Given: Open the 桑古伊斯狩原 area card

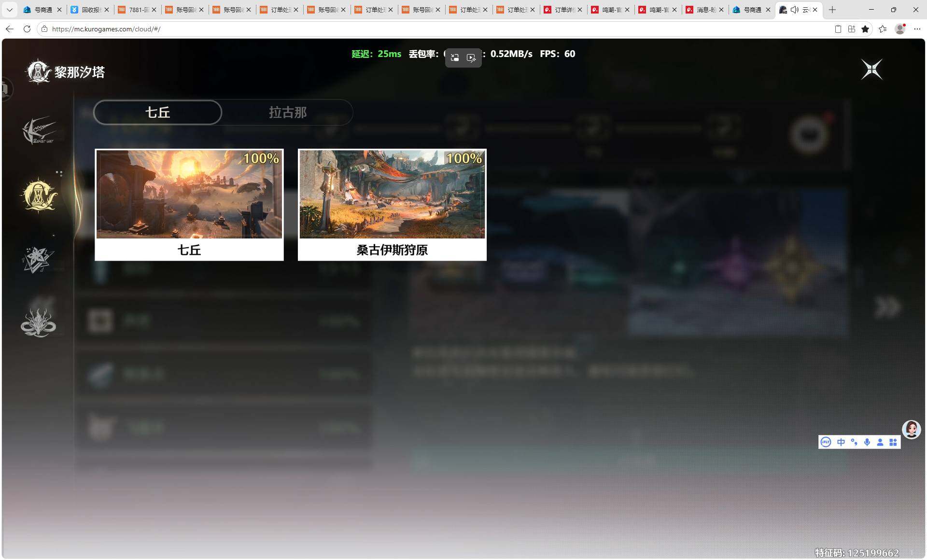Looking at the screenshot, I should [x=392, y=205].
